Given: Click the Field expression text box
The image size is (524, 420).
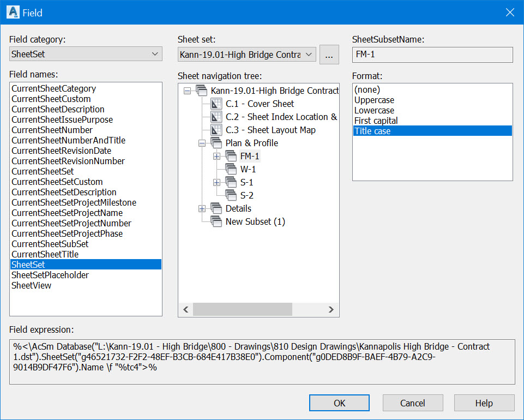Looking at the screenshot, I should coord(262,362).
